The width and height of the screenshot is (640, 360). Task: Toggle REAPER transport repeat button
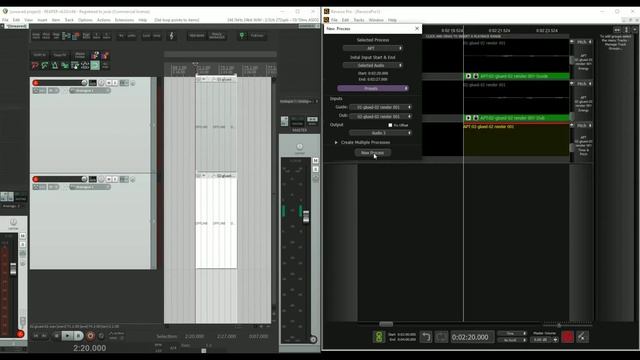coord(101,336)
